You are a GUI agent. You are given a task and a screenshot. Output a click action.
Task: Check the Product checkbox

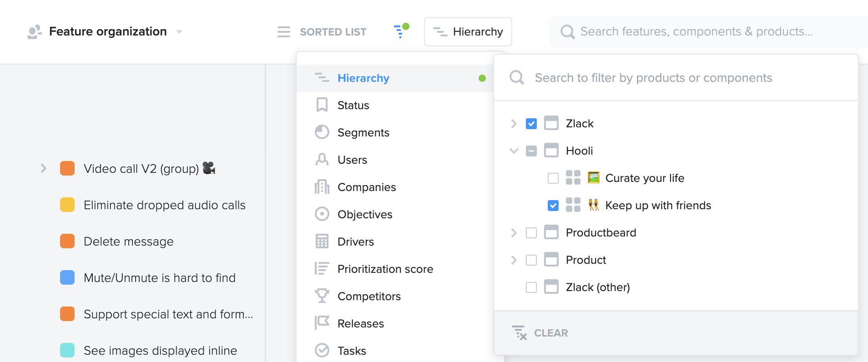pyautogui.click(x=531, y=260)
